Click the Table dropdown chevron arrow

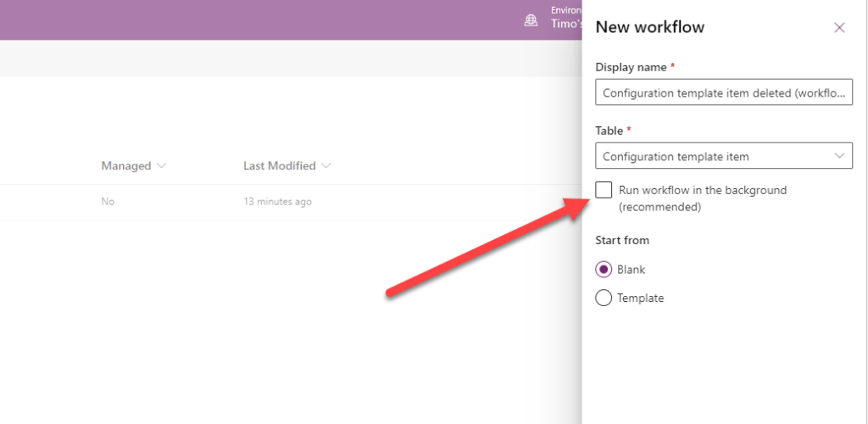(839, 156)
